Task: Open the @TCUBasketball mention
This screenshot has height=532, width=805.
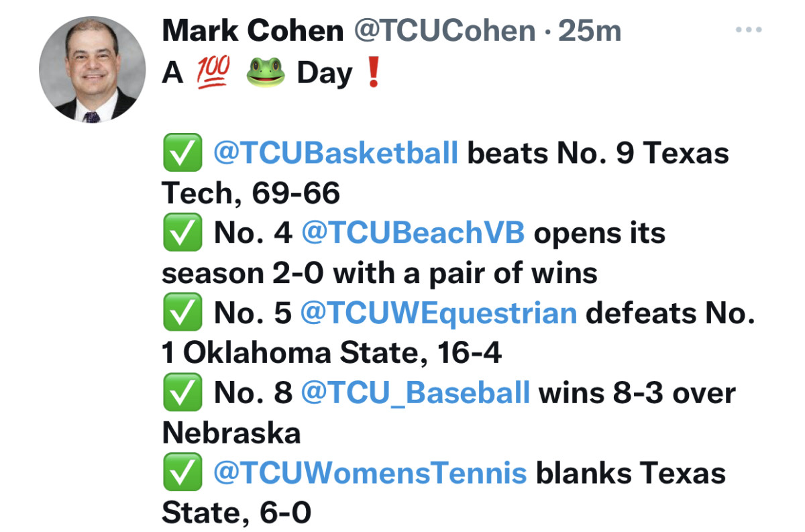Action: (335, 154)
